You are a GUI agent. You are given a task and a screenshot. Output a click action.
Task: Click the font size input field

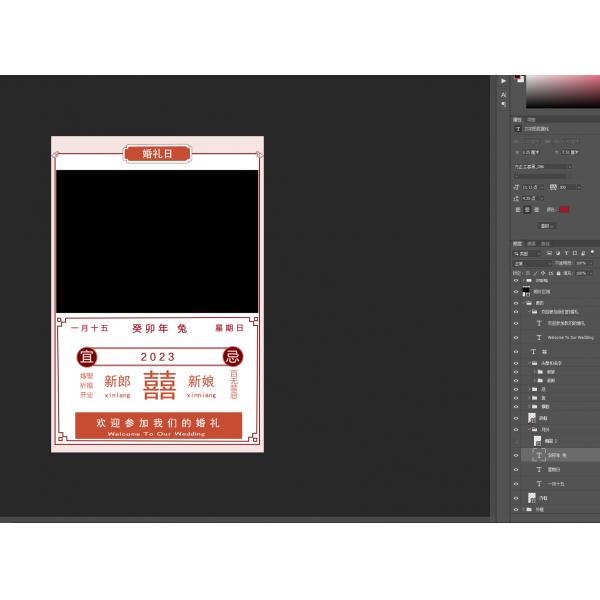pyautogui.click(x=531, y=187)
